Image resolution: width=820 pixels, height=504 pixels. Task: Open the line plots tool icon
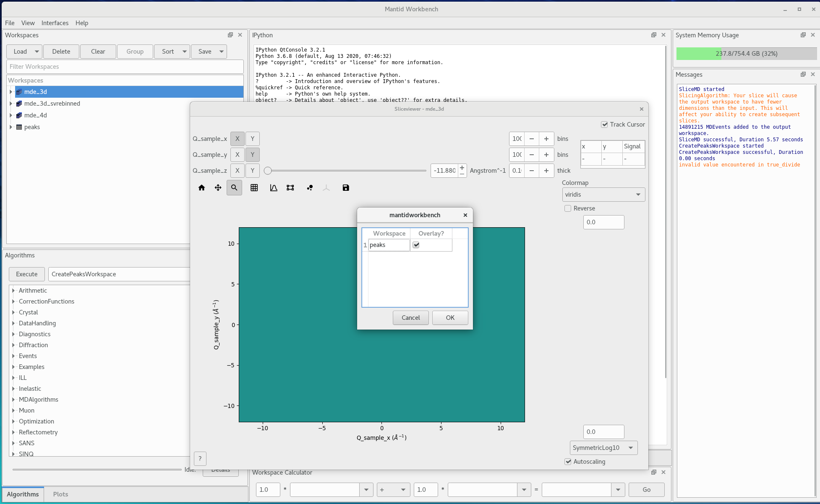click(x=274, y=188)
